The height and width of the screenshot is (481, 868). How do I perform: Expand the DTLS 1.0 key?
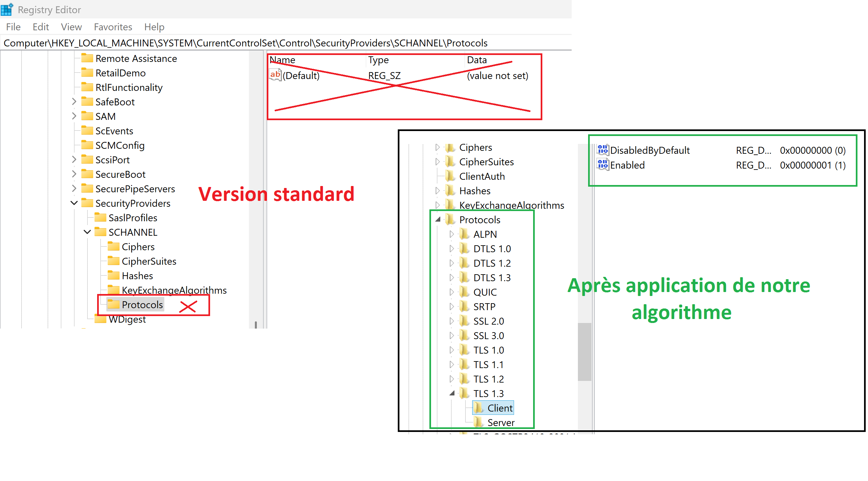tap(451, 249)
